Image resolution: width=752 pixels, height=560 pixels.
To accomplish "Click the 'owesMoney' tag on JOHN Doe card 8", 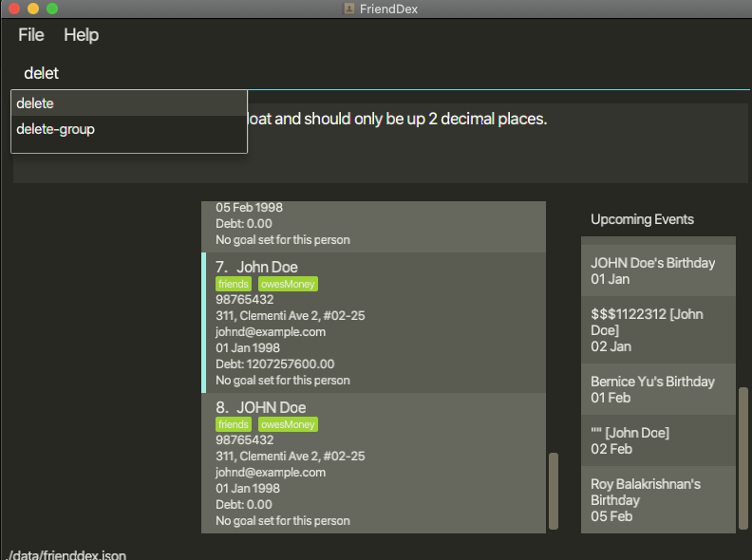I will pyautogui.click(x=288, y=424).
